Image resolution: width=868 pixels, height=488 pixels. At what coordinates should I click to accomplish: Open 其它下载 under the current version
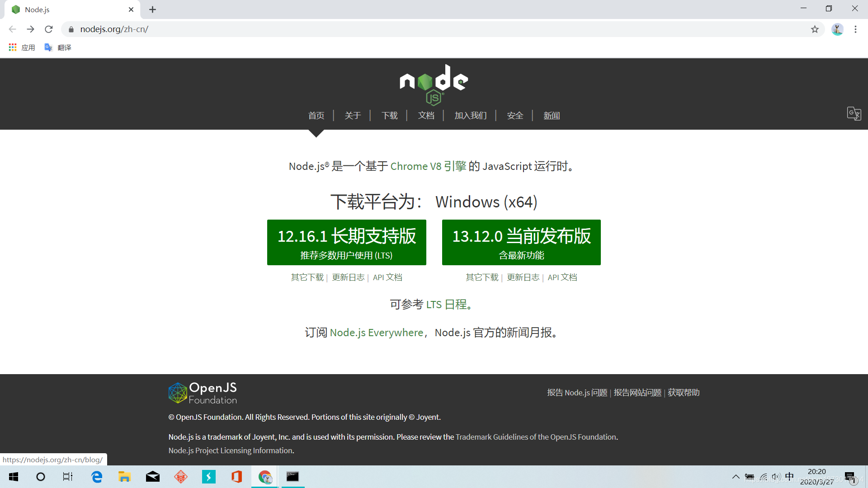[482, 277]
